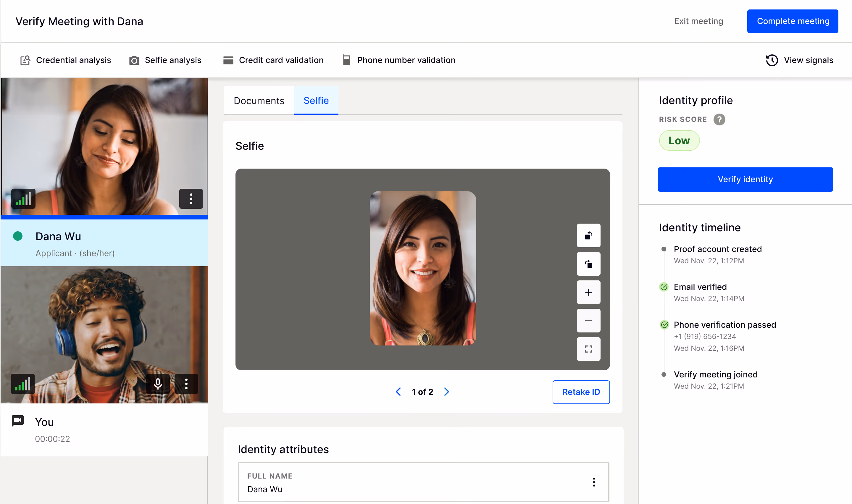Click the View signals history icon
Image resolution: width=852 pixels, height=504 pixels.
pos(772,60)
